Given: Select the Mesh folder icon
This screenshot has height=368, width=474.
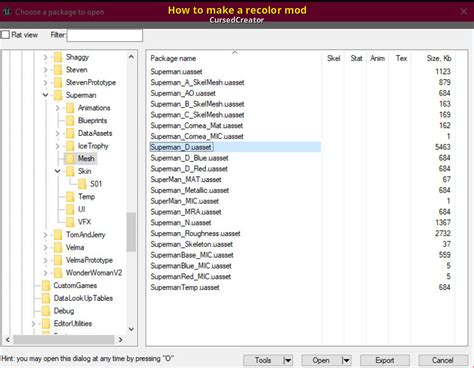Looking at the screenshot, I should (x=70, y=159).
